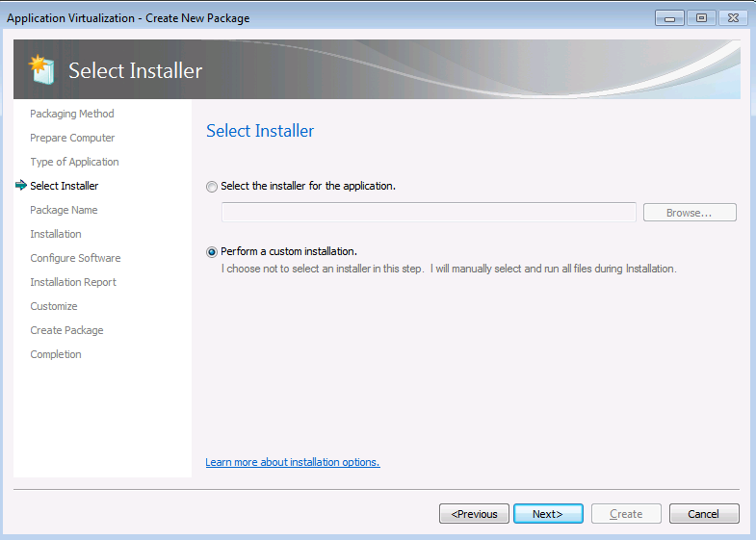Click the package wizard icon in header

pyautogui.click(x=41, y=70)
